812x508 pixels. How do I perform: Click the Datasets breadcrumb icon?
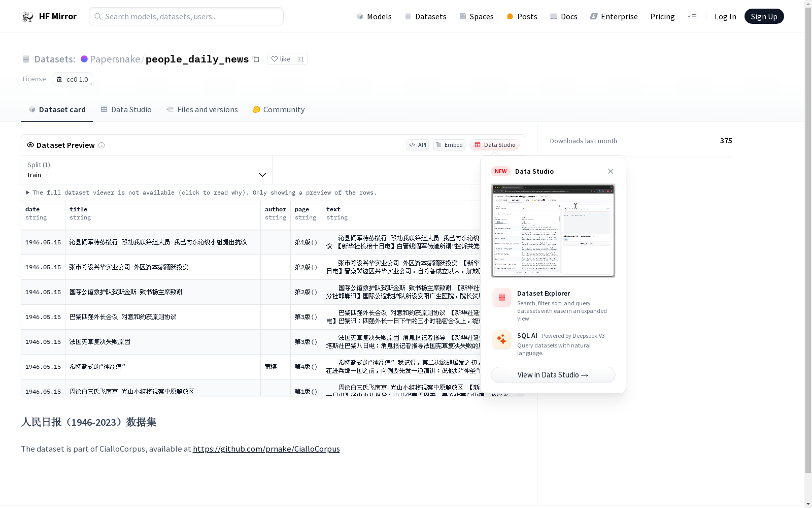coord(26,59)
